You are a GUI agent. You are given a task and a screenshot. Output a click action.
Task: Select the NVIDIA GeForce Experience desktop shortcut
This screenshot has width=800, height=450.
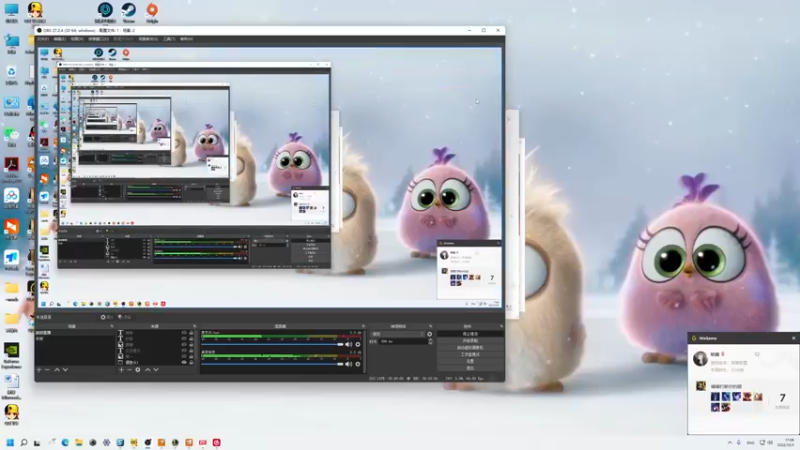tap(11, 356)
